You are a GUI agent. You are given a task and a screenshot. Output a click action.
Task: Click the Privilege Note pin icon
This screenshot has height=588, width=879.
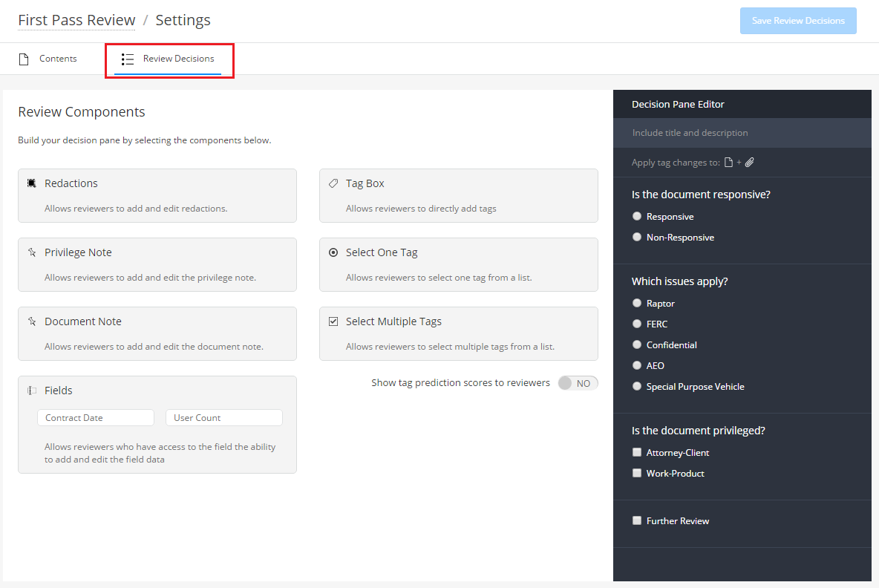32,252
